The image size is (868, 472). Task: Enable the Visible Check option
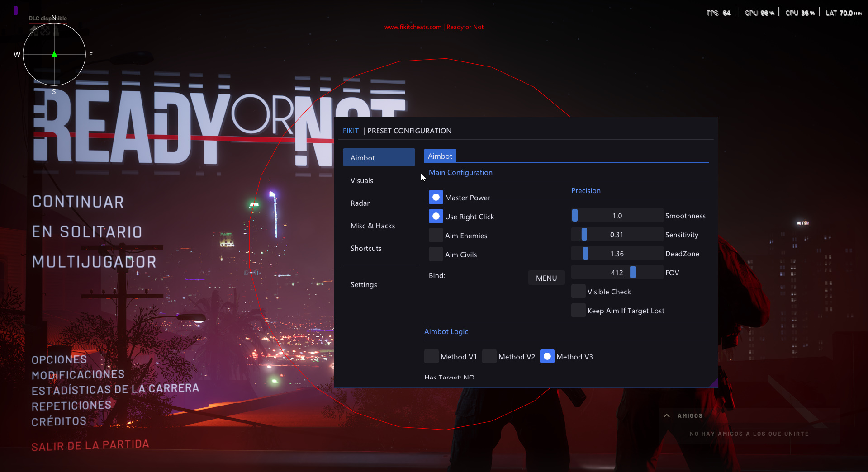tap(578, 291)
